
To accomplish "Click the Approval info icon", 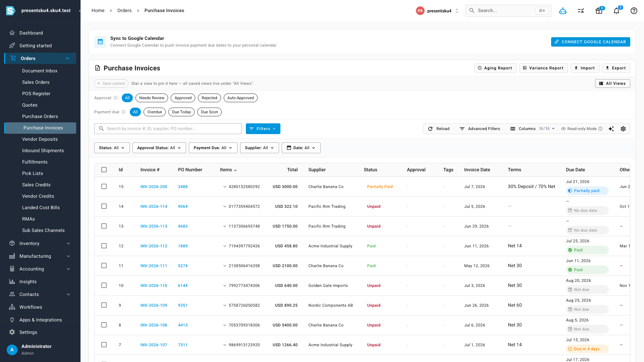I will (116, 98).
